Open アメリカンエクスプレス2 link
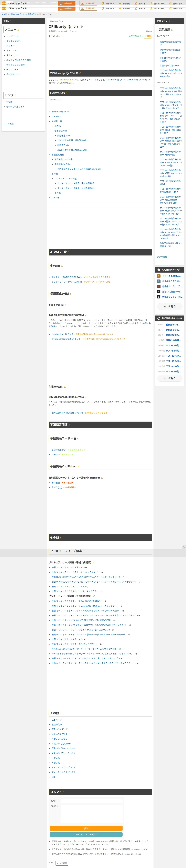 click(63, 772)
